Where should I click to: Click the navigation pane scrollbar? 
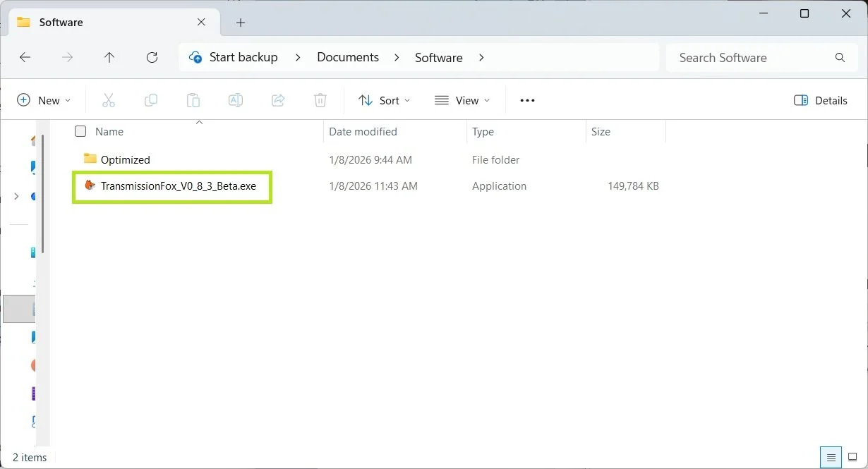[42, 194]
